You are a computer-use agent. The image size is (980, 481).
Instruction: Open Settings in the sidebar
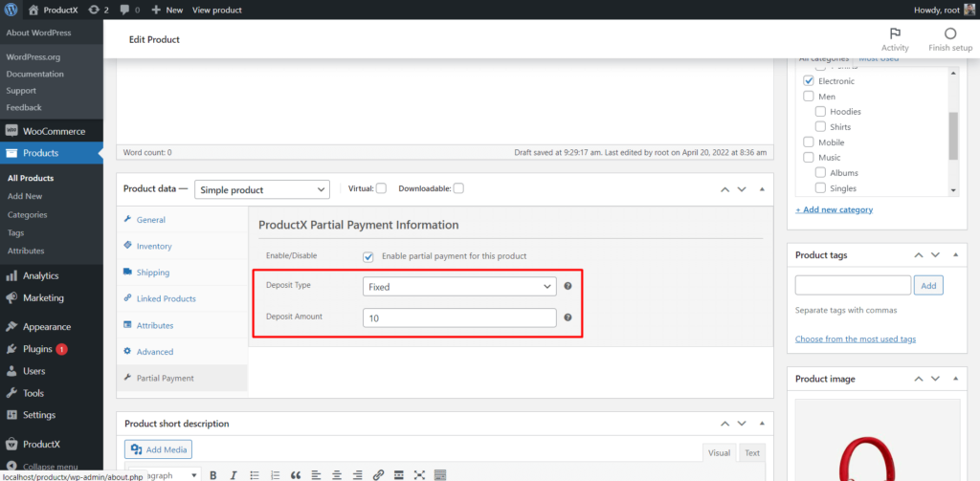pos(52,415)
